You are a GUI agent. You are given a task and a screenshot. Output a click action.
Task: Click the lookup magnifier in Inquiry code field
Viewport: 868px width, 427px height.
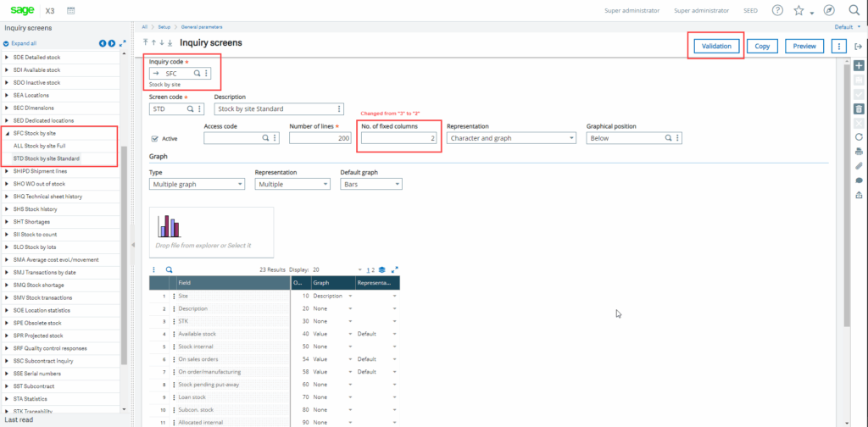(197, 74)
